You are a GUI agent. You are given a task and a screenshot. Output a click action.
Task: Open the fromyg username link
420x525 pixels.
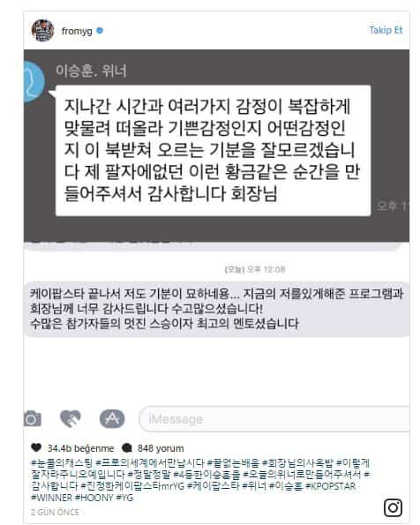77,31
